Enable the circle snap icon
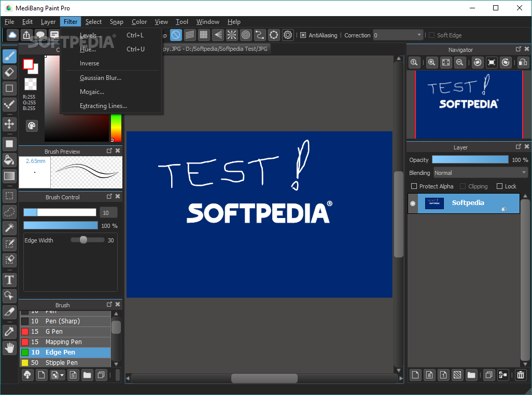 [x=246, y=35]
